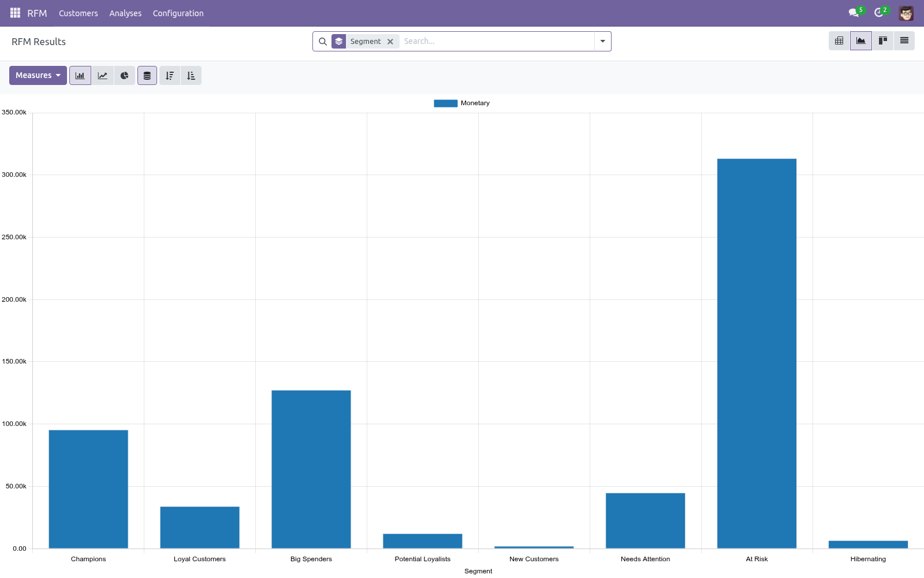The image size is (924, 578).
Task: Switch to pivot view
Action: [x=839, y=40]
